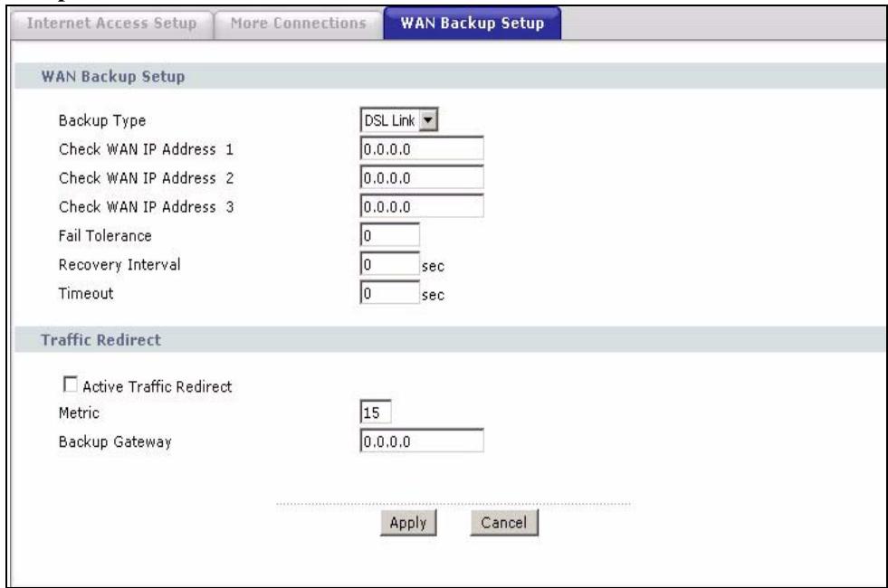This screenshot has width=888, height=588.
Task: Select the WAN Backup Setup tab
Action: (473, 24)
